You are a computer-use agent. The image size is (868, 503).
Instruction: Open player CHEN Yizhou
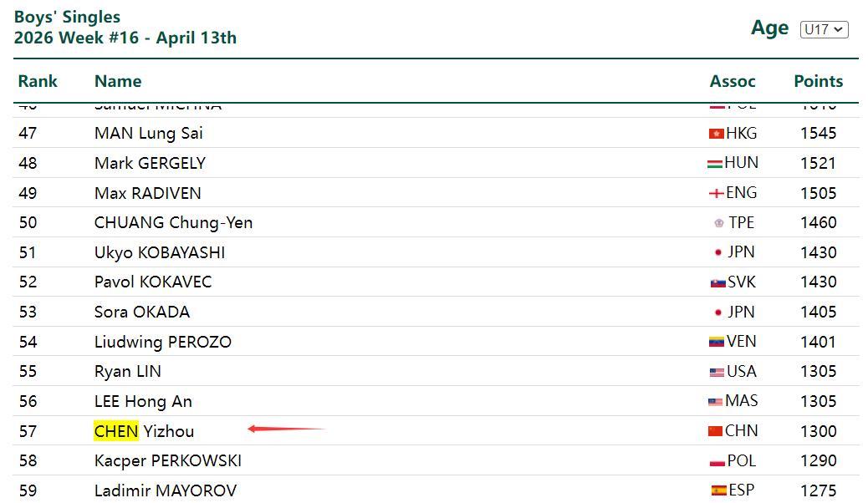click(x=144, y=431)
